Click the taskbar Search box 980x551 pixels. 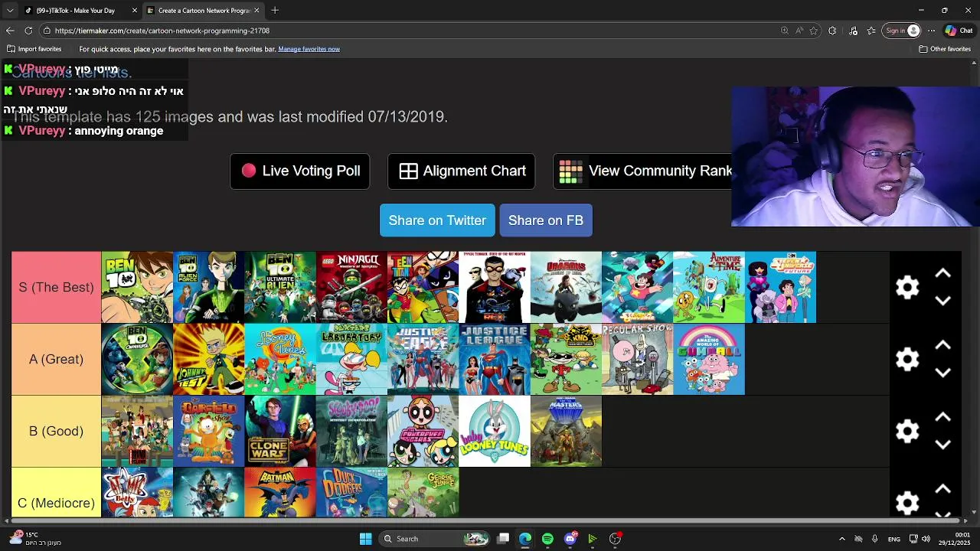coord(435,539)
